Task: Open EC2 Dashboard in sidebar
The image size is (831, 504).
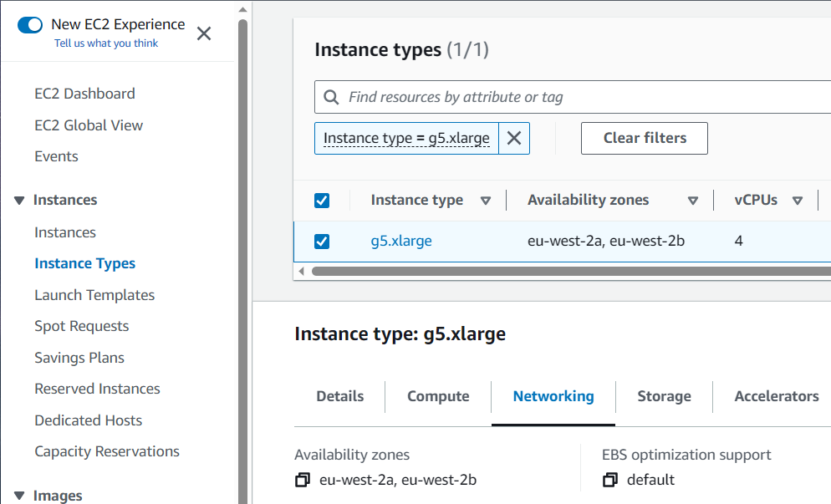Action: click(84, 94)
